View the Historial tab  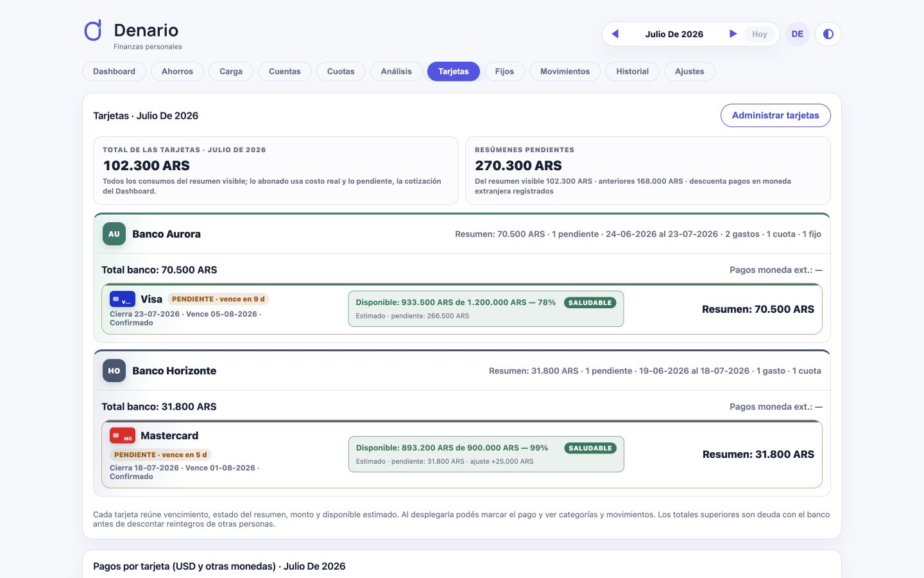tap(633, 71)
